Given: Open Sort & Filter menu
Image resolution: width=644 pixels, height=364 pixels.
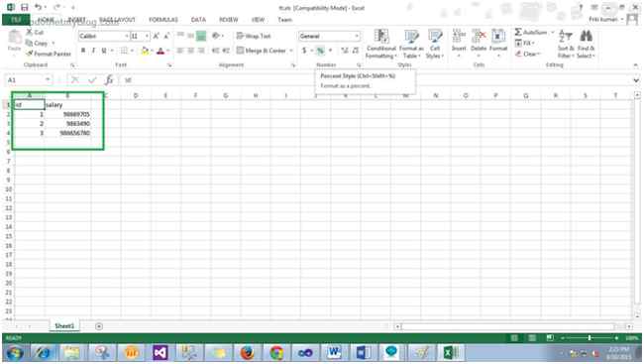Looking at the screenshot, I should coord(565,44).
